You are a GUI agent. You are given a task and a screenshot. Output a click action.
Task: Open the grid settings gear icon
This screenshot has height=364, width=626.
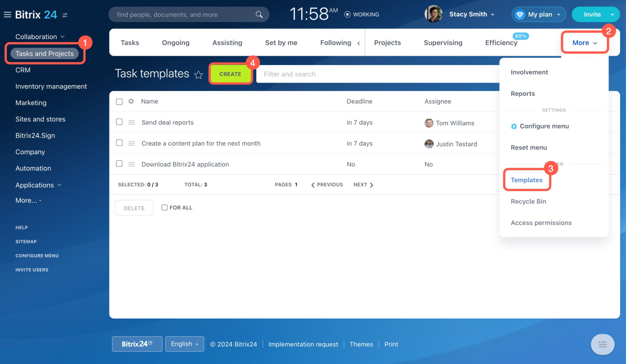[131, 102]
